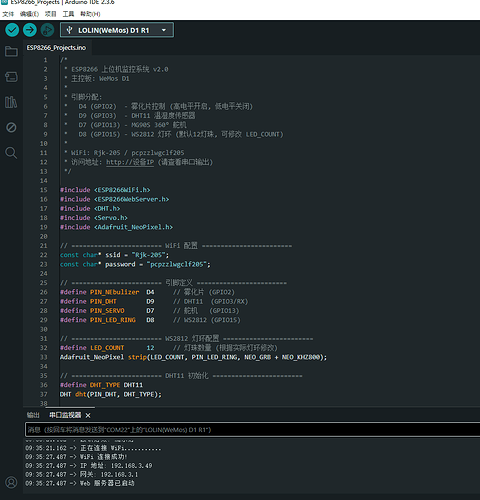Close the 串口监视器 serial monitor tab

88,415
